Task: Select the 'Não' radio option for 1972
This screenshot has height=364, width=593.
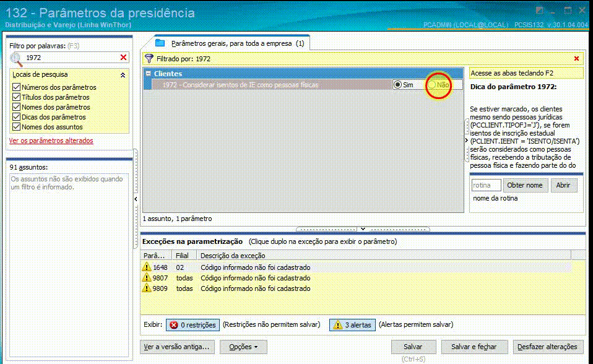Action: coord(431,85)
